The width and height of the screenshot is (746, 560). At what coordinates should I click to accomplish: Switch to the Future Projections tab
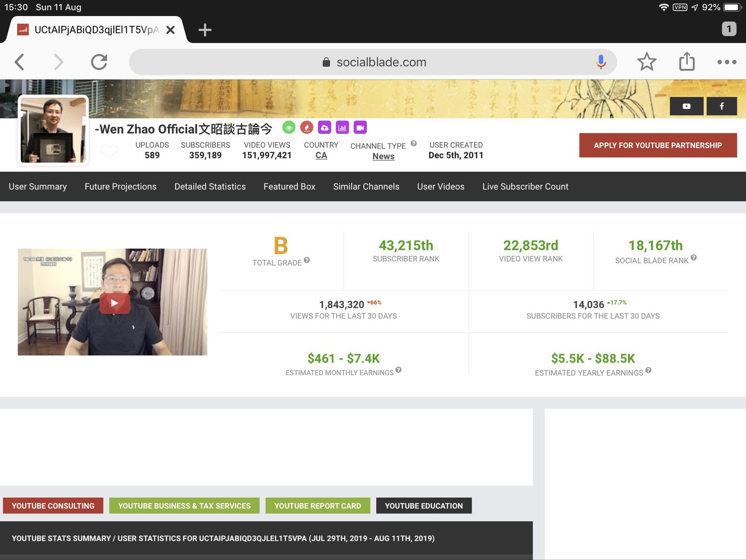(121, 186)
